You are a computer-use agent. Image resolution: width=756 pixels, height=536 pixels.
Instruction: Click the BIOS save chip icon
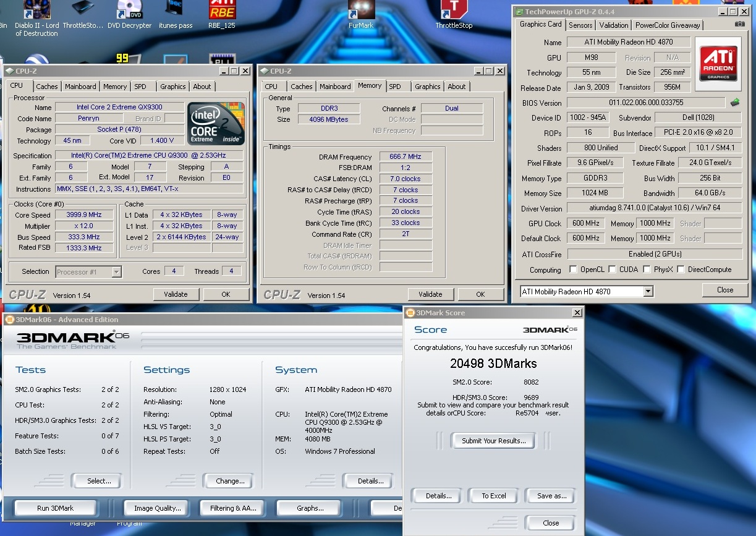coord(735,103)
